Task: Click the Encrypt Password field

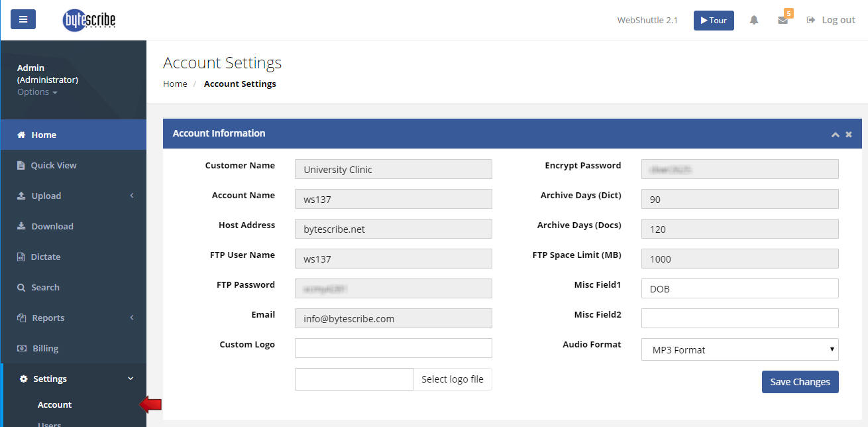Action: coord(740,169)
